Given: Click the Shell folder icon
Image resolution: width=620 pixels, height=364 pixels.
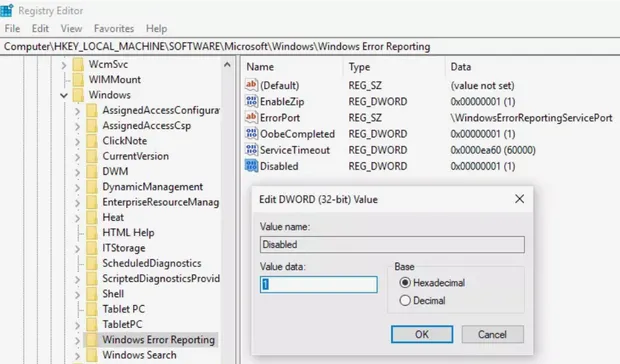Looking at the screenshot, I should coord(92,294).
